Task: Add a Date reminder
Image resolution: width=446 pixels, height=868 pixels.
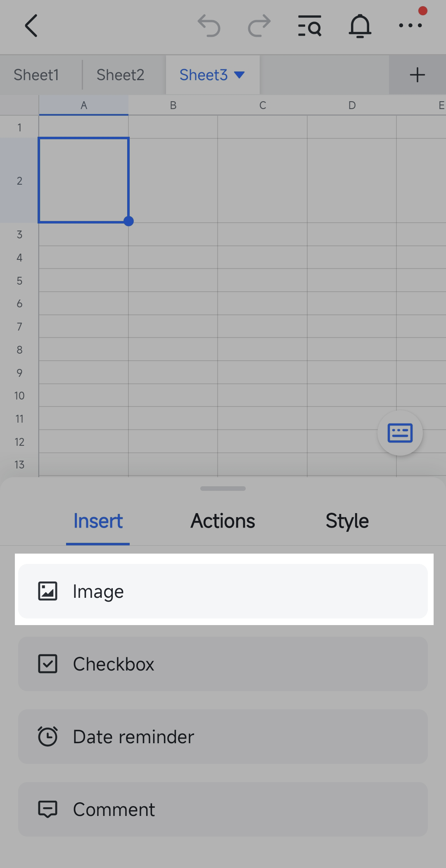Action: (223, 737)
